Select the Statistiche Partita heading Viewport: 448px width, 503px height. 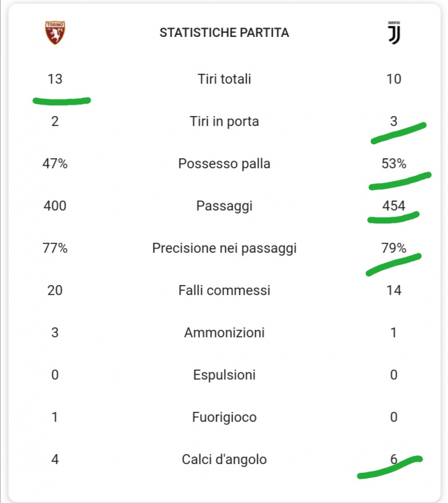(224, 33)
